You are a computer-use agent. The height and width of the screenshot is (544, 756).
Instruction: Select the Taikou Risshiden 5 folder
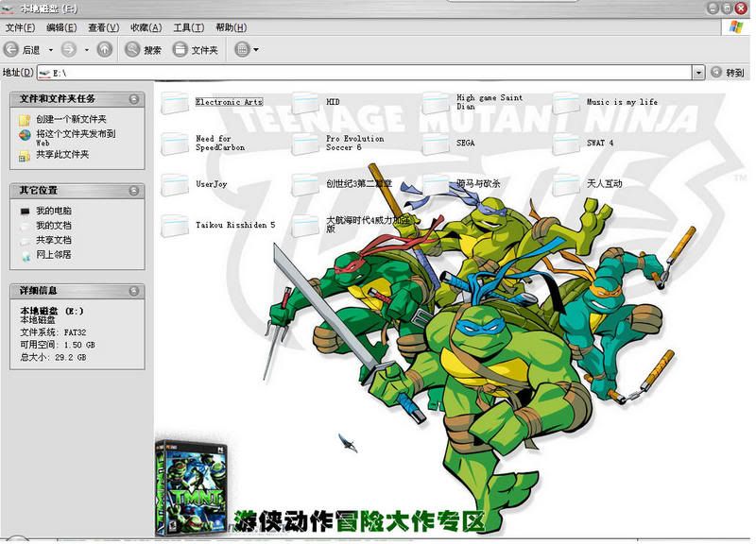coord(176,226)
